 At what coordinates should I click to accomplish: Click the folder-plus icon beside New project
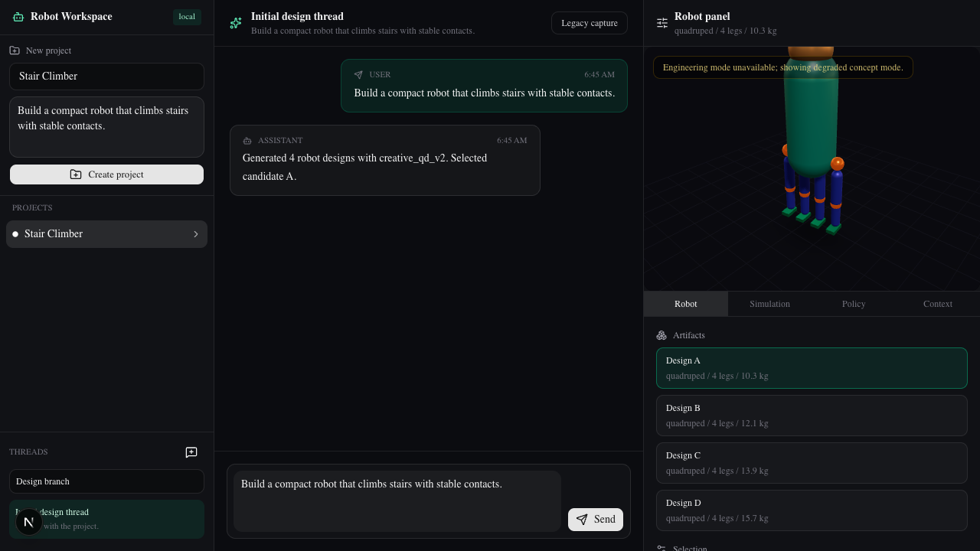(x=15, y=51)
